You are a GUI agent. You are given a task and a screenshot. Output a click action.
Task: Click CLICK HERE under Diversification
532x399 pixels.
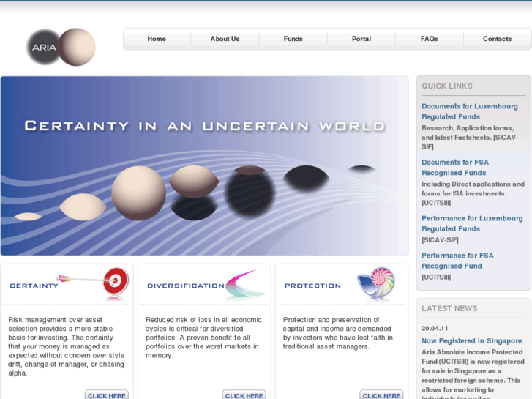coord(244,395)
